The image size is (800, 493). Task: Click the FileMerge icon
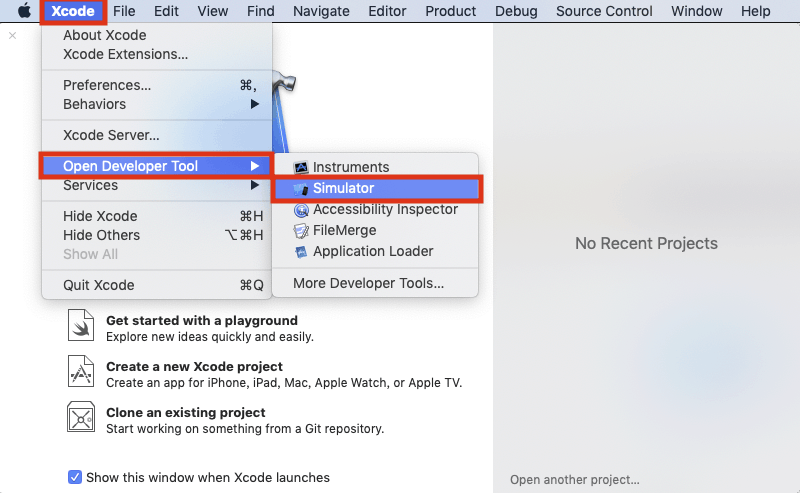[x=301, y=231]
